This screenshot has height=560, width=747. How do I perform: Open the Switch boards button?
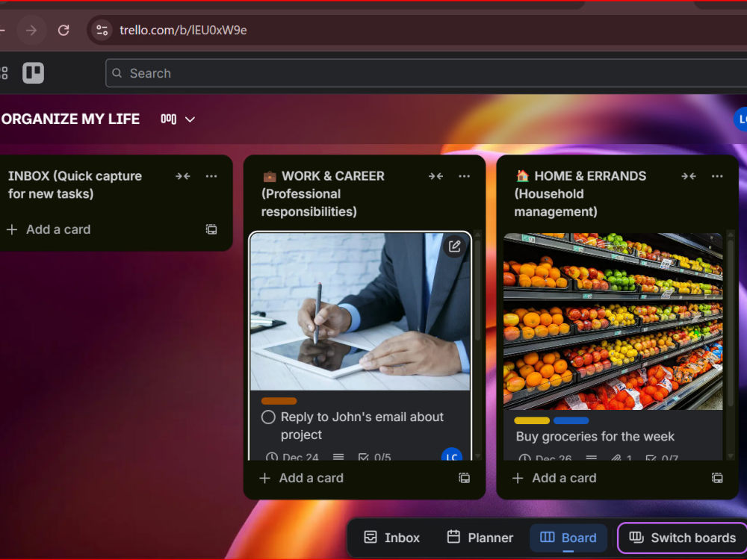[x=683, y=538]
